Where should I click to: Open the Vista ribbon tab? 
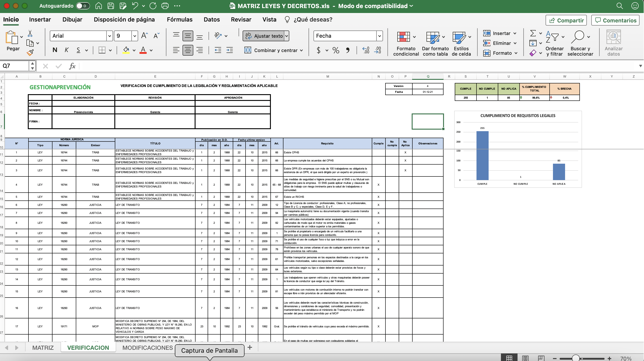tap(269, 20)
